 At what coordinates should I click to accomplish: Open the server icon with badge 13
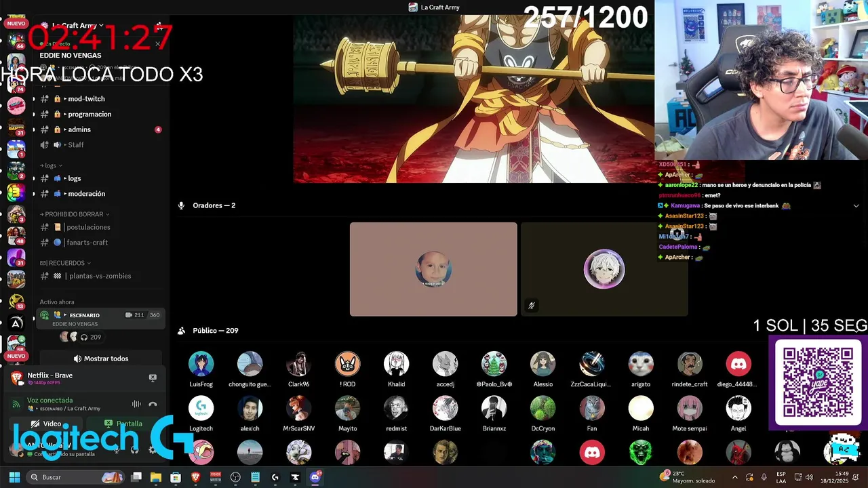(x=16, y=302)
